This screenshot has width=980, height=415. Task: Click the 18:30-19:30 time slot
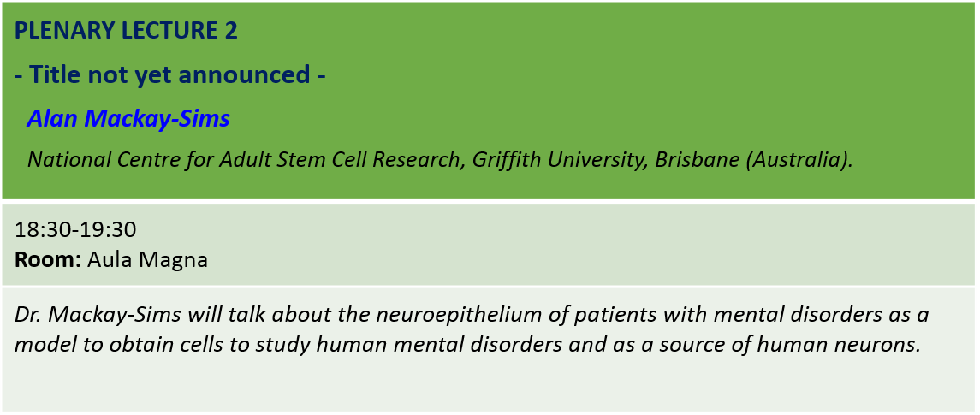tap(76, 230)
